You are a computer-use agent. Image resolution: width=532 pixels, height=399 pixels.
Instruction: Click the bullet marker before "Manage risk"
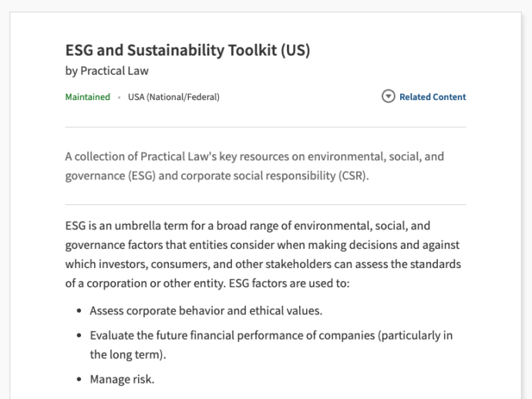click(81, 379)
